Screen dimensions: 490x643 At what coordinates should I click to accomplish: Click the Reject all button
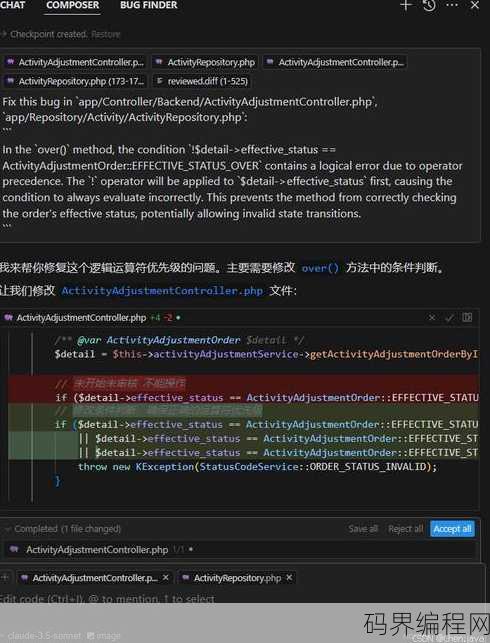(x=405, y=529)
